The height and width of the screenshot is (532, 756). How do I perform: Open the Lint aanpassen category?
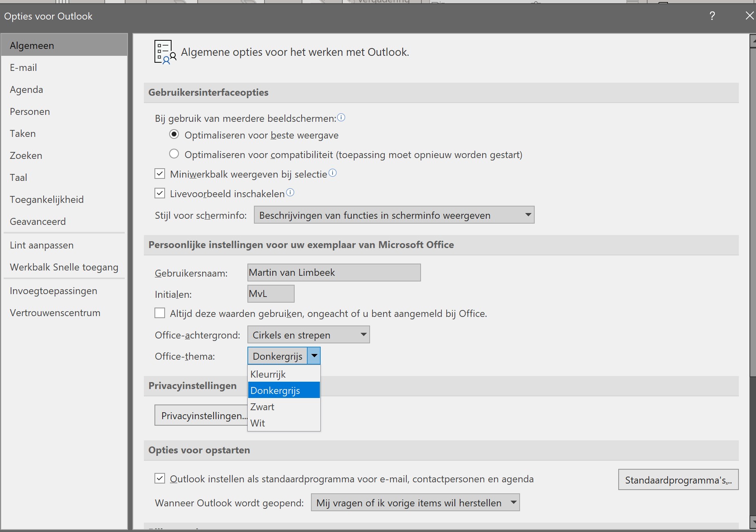[64, 245]
